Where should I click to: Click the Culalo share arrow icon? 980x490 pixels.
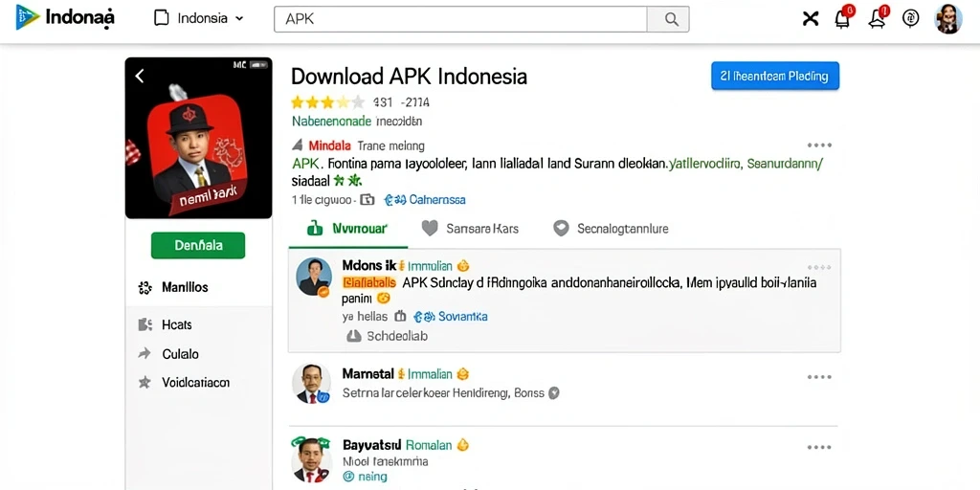pyautogui.click(x=145, y=354)
